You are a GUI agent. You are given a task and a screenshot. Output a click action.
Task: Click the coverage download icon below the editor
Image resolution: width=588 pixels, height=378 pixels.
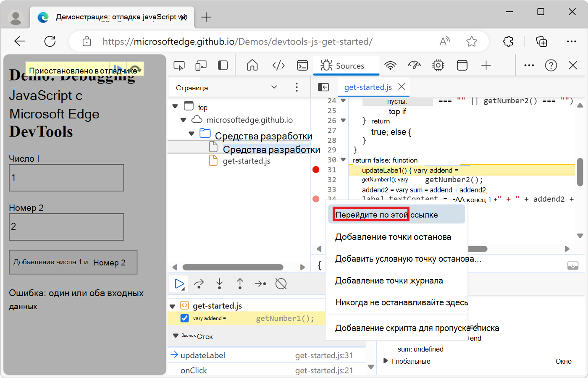(x=573, y=265)
